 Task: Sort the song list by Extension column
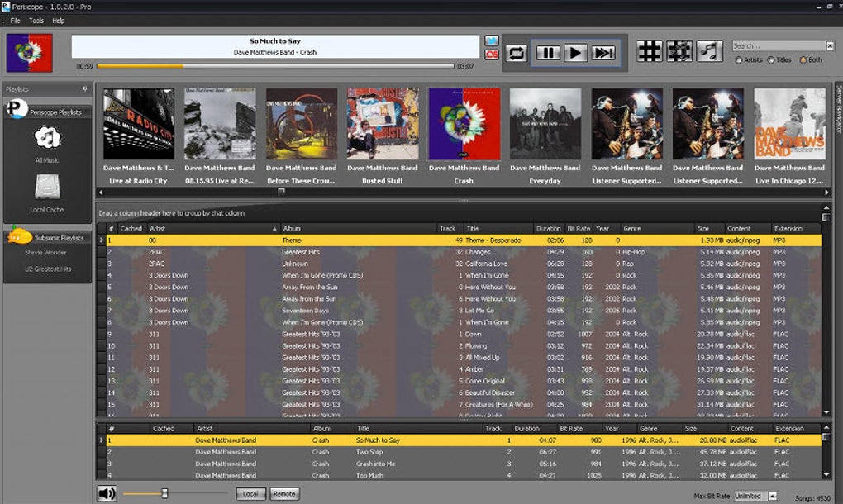[796, 228]
